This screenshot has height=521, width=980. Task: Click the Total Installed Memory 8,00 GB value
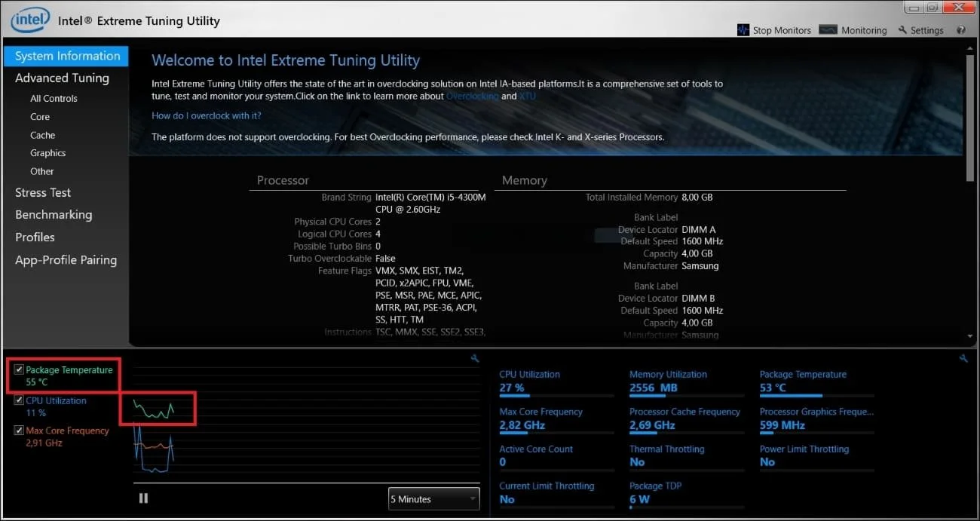click(697, 198)
